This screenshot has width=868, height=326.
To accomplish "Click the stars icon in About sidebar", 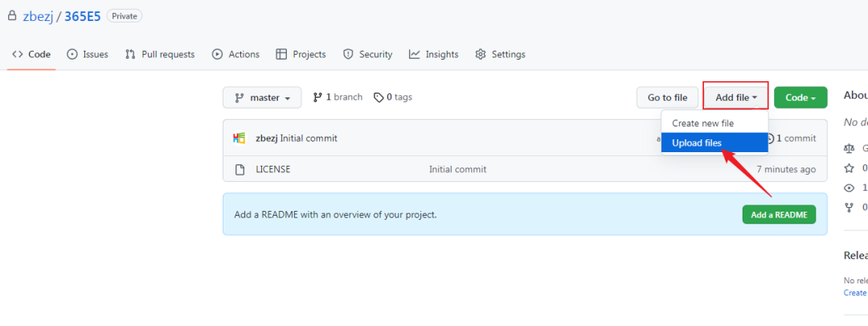I will point(849,167).
